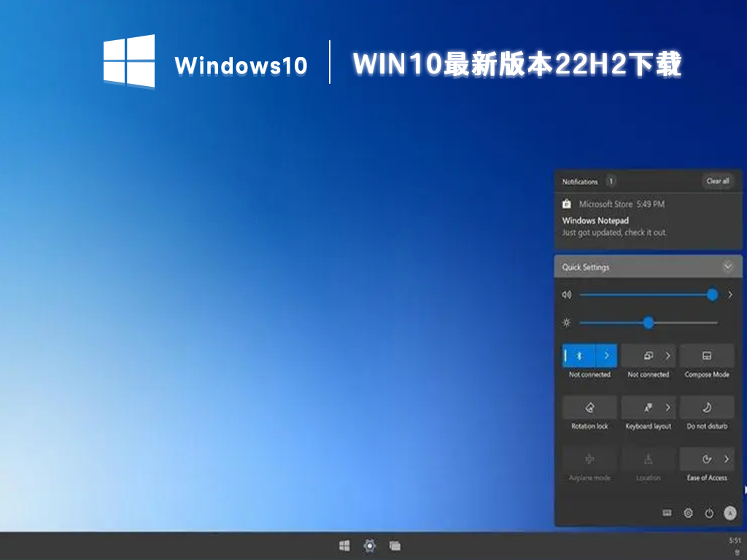This screenshot has height=560, width=747.
Task: Expand Bluetooth device list arrow
Action: pos(607,356)
